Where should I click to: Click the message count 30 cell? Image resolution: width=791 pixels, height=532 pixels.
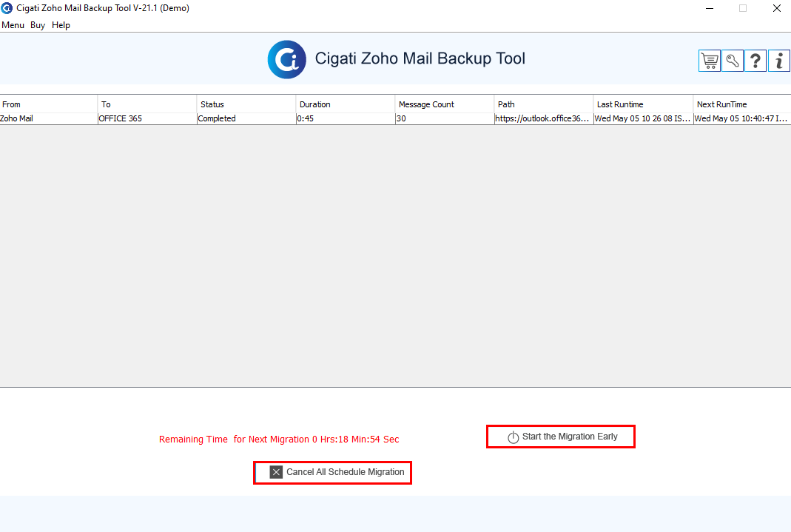point(445,118)
